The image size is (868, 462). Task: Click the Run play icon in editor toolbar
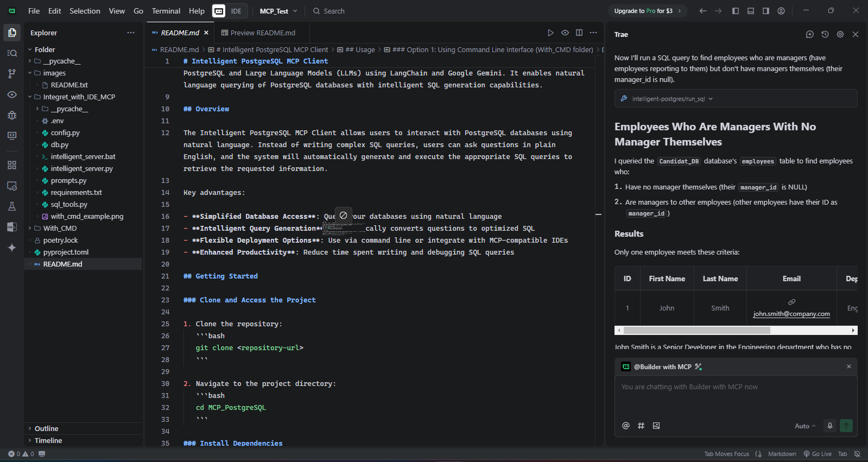click(x=550, y=33)
